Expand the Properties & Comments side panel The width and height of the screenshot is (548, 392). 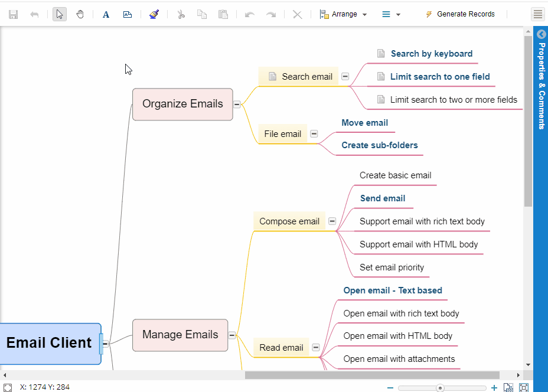(542, 86)
